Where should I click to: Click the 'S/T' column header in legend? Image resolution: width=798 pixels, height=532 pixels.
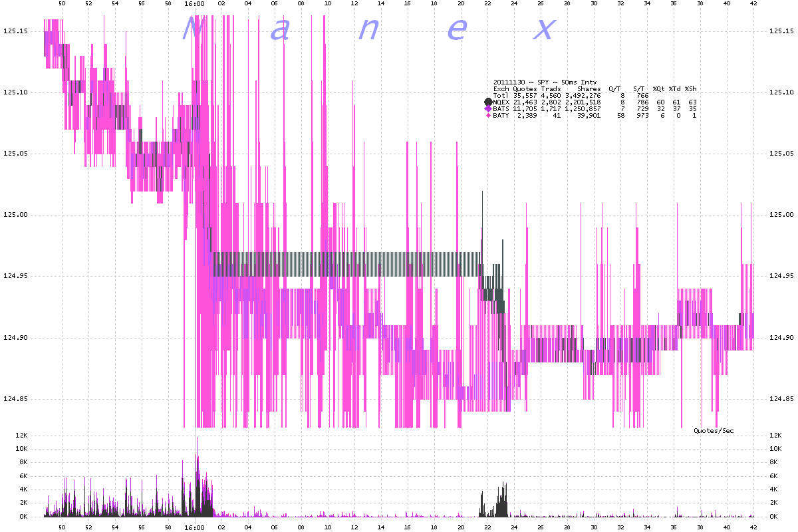(x=639, y=88)
